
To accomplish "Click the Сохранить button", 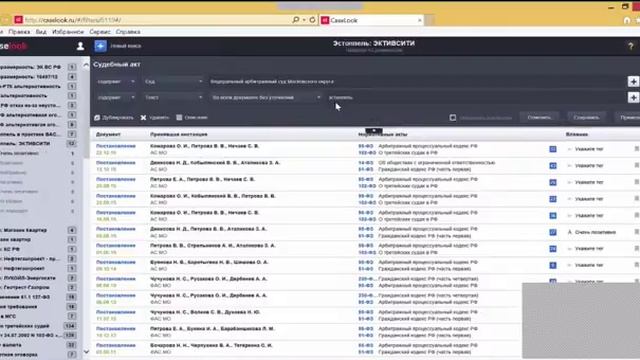I will coord(586,118).
